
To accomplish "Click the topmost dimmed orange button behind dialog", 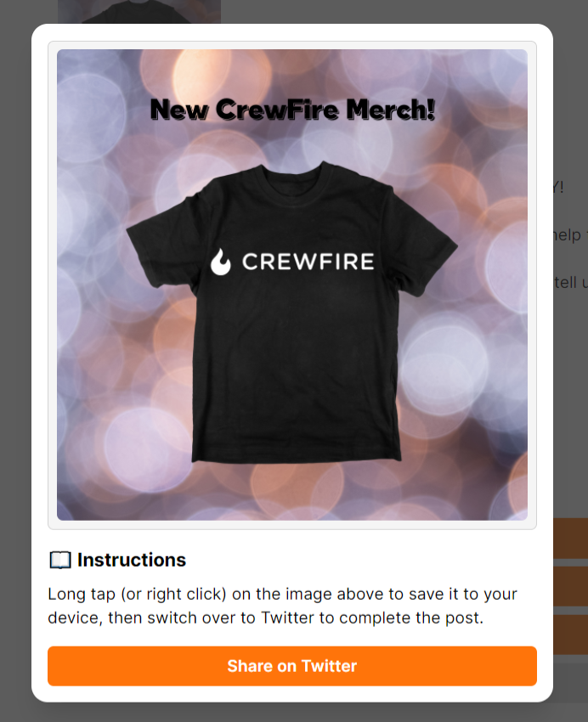I will [x=570, y=539].
